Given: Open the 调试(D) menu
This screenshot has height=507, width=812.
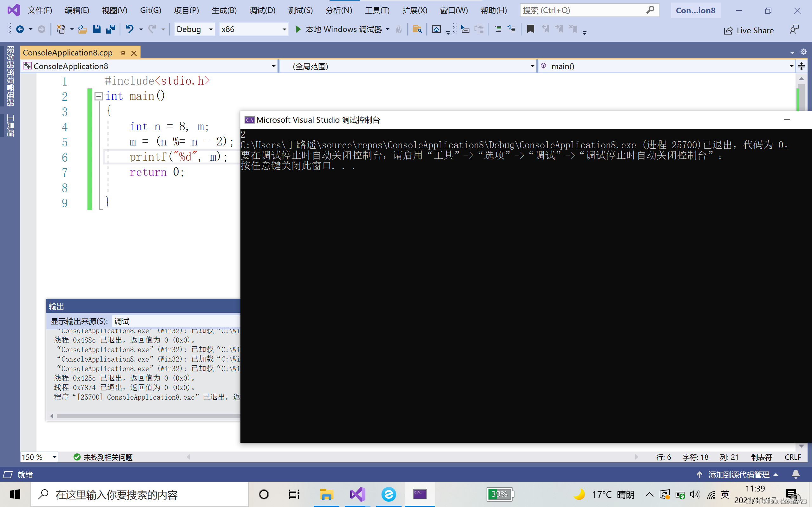Looking at the screenshot, I should [262, 10].
